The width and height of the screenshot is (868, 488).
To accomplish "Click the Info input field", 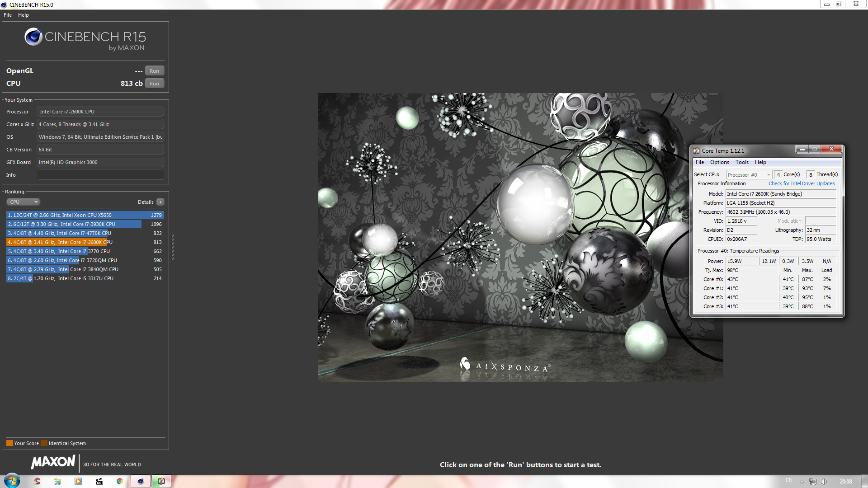I will pyautogui.click(x=100, y=175).
